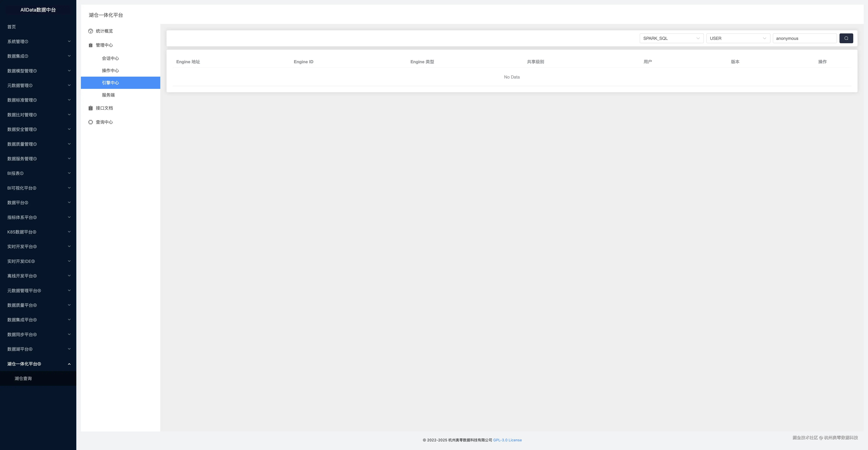
Task: Click the AllData数据中台 logo title
Action: (38, 10)
